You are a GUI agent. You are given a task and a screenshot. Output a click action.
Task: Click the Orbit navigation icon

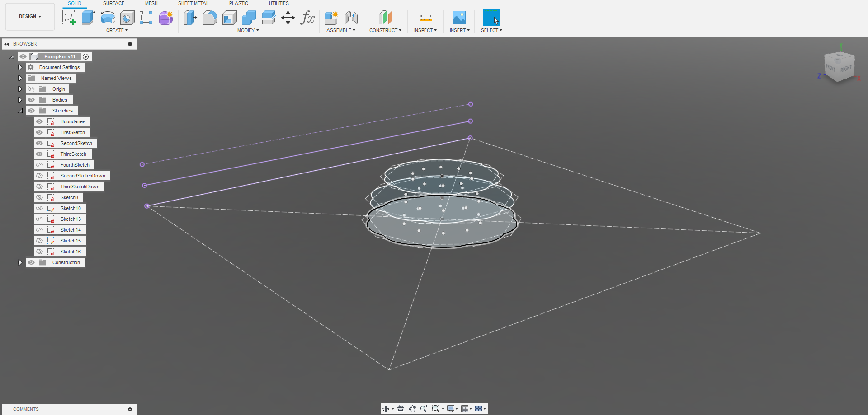(x=386, y=409)
